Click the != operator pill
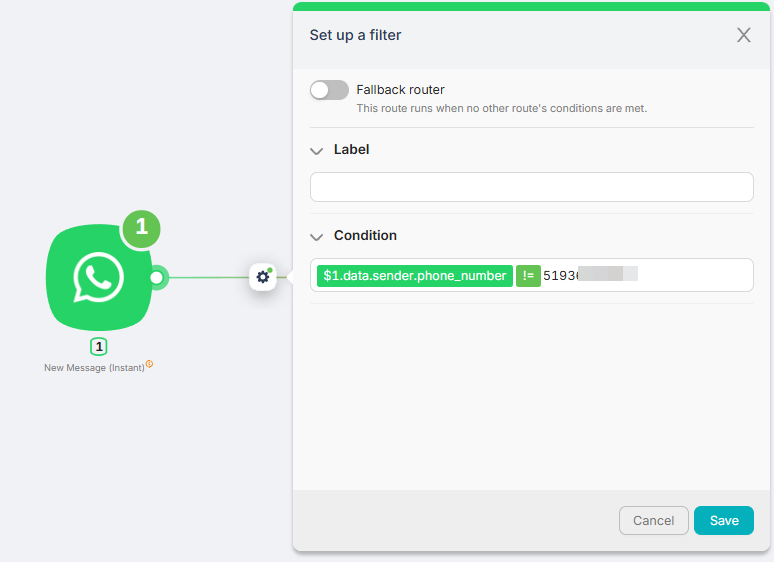The image size is (774, 562). click(528, 276)
